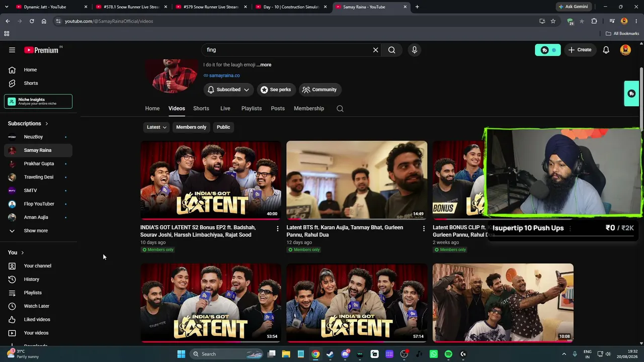Open the YouTube guide hamburger menu

12,50
